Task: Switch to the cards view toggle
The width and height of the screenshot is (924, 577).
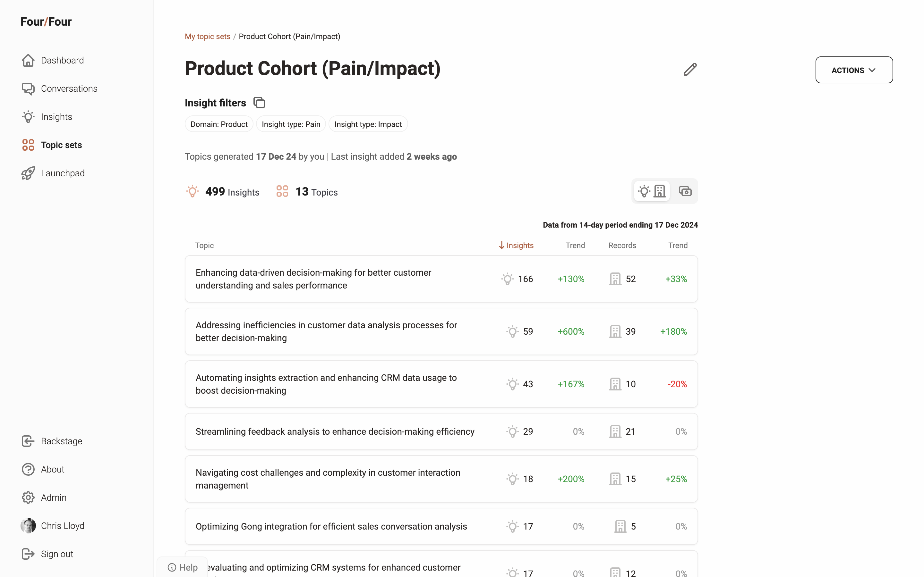Action: pyautogui.click(x=685, y=191)
